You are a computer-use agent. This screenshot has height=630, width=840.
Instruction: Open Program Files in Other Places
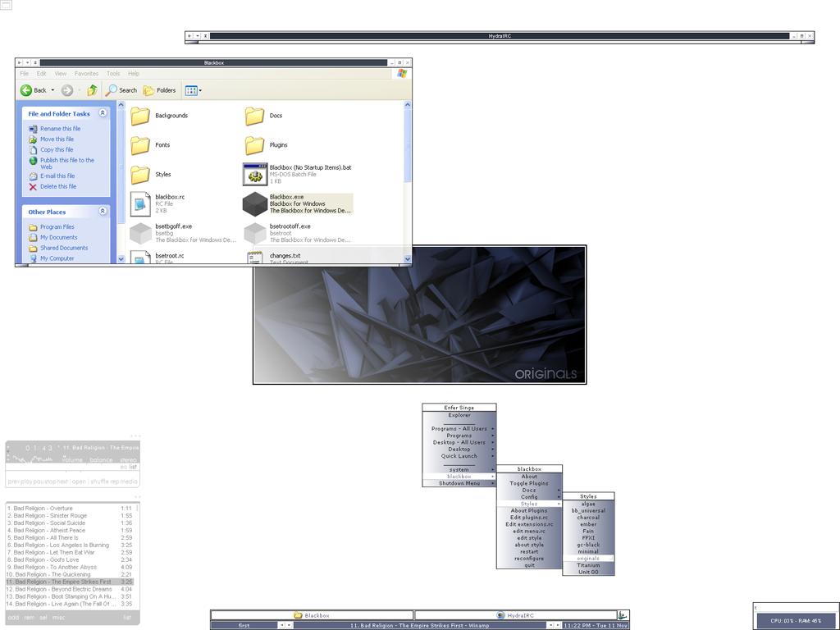[57, 227]
